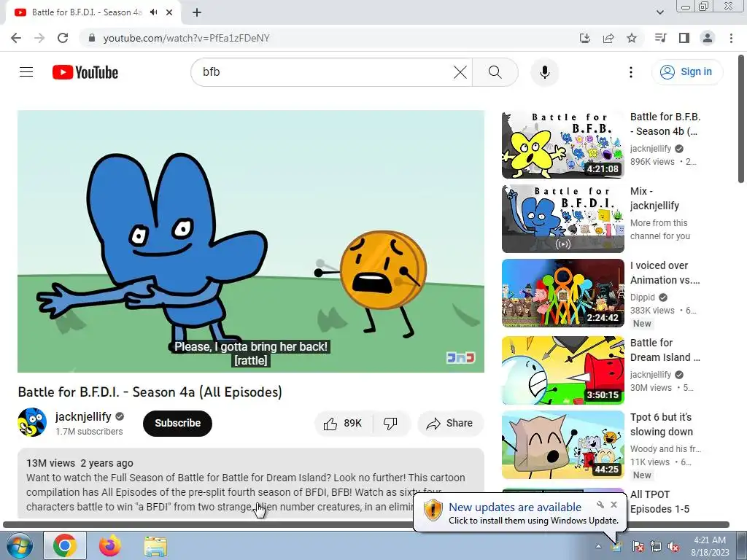
Task: Open 'Battle for B.F.B. - Season 4b' title
Action: [x=665, y=124]
